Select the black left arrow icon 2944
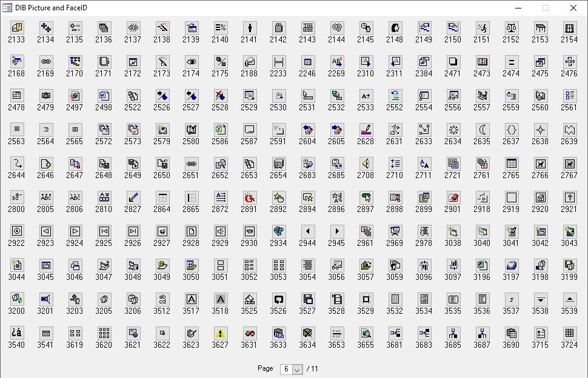588x378 pixels. (x=307, y=231)
